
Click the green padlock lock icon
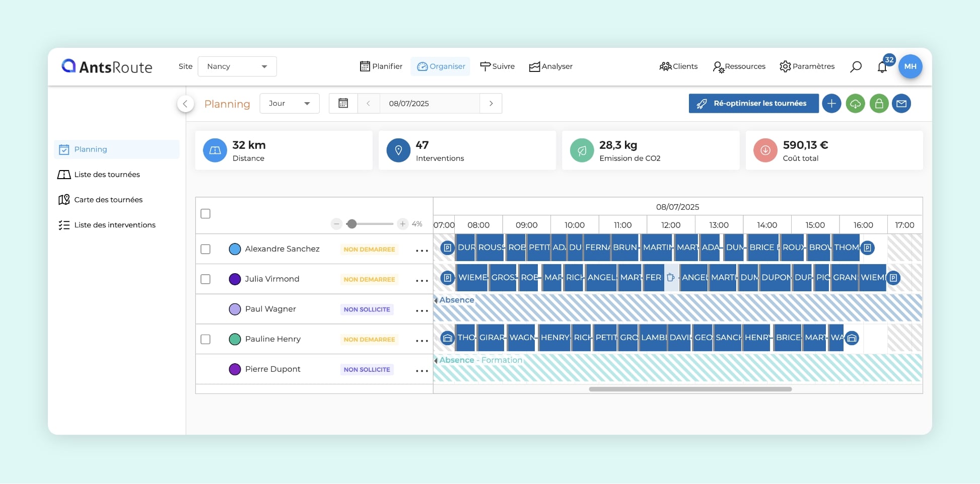click(879, 104)
